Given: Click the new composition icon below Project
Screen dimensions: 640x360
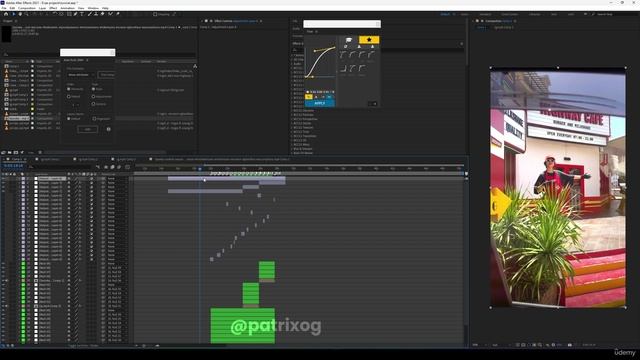Looking at the screenshot, I should pos(16,153).
